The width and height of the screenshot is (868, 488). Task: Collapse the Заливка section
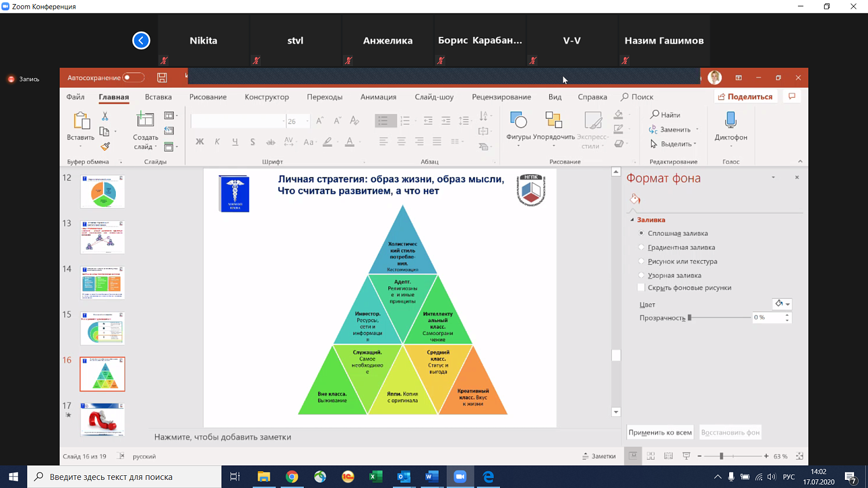(x=632, y=220)
